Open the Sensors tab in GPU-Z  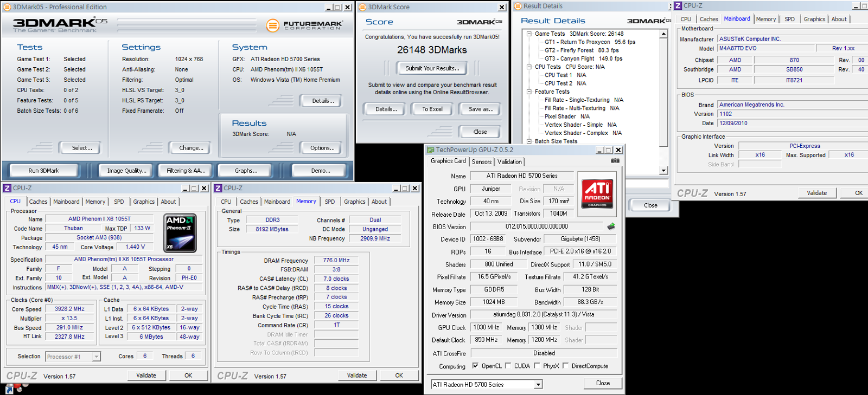point(482,161)
